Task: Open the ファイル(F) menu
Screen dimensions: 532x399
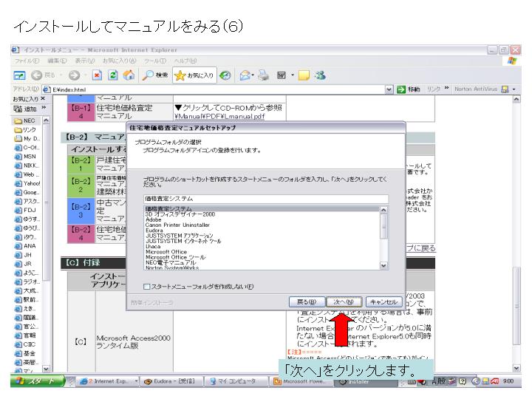Action: click(27, 61)
